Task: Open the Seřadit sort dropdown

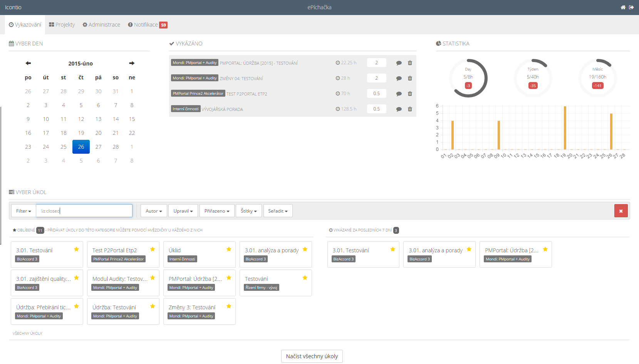Action: tap(278, 211)
